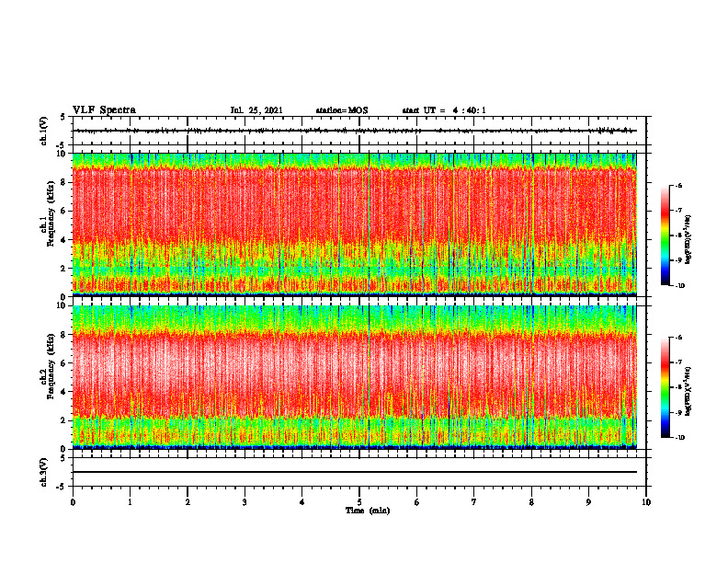Screen dimensions: 728x563
Task: Click the ch.2 frequency axis "8" tick
Action: pyautogui.click(x=64, y=335)
